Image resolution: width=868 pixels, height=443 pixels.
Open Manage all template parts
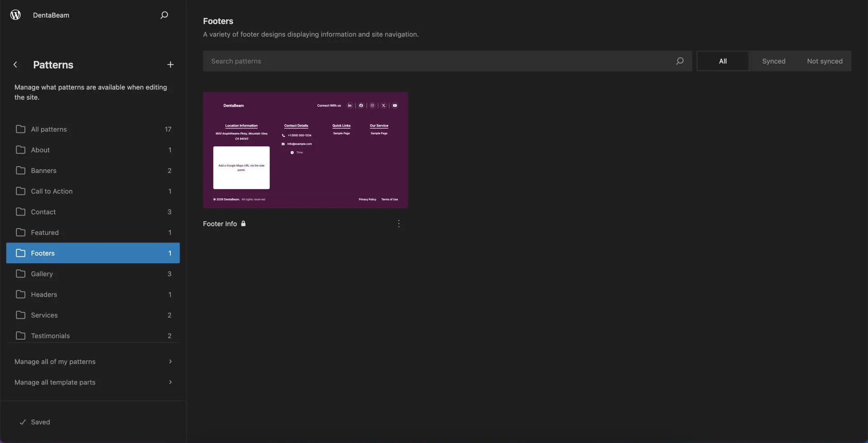93,382
